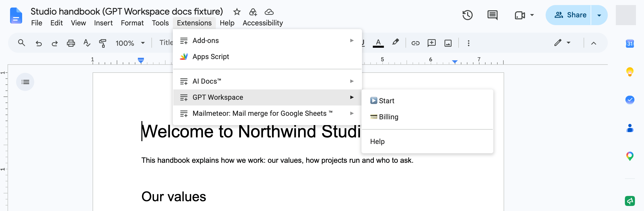This screenshot has width=644, height=211.
Task: Redo the last action
Action: tap(55, 43)
